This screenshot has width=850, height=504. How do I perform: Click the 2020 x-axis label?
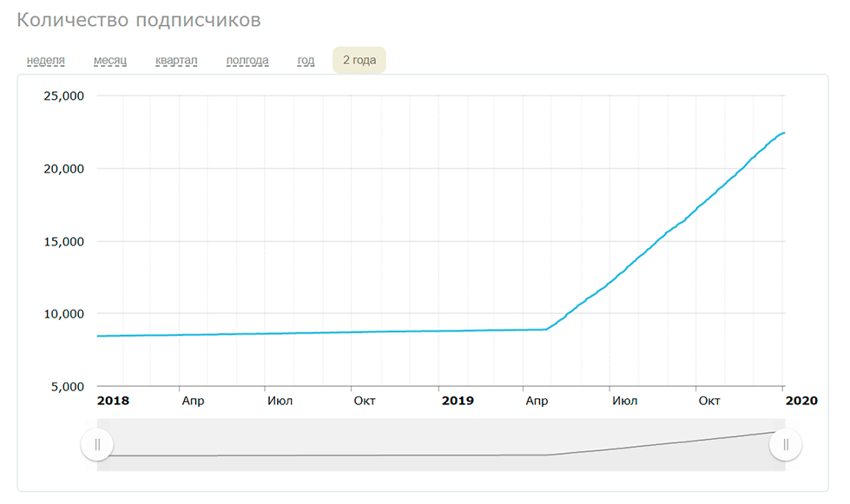coord(801,401)
